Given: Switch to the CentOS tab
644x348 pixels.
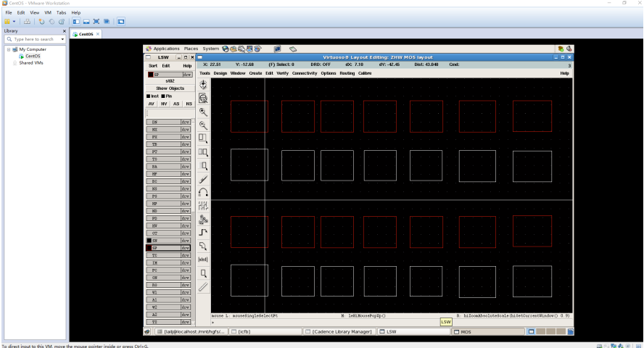Looking at the screenshot, I should [x=86, y=34].
